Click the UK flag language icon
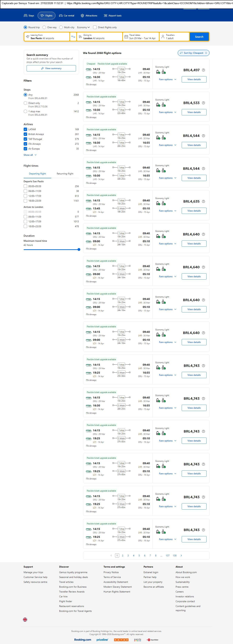This screenshot has height=644, width=233. [x=25, y=619]
